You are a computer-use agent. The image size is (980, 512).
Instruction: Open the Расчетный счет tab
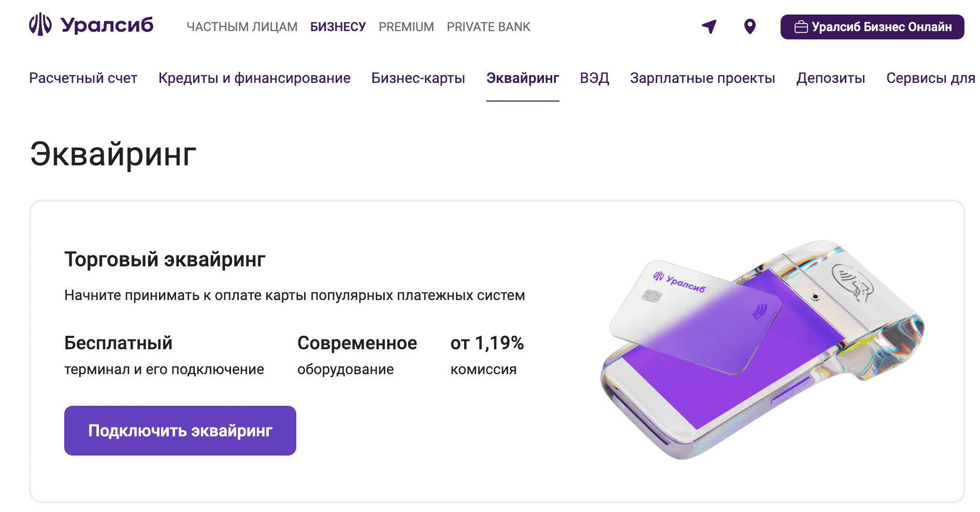tap(83, 78)
